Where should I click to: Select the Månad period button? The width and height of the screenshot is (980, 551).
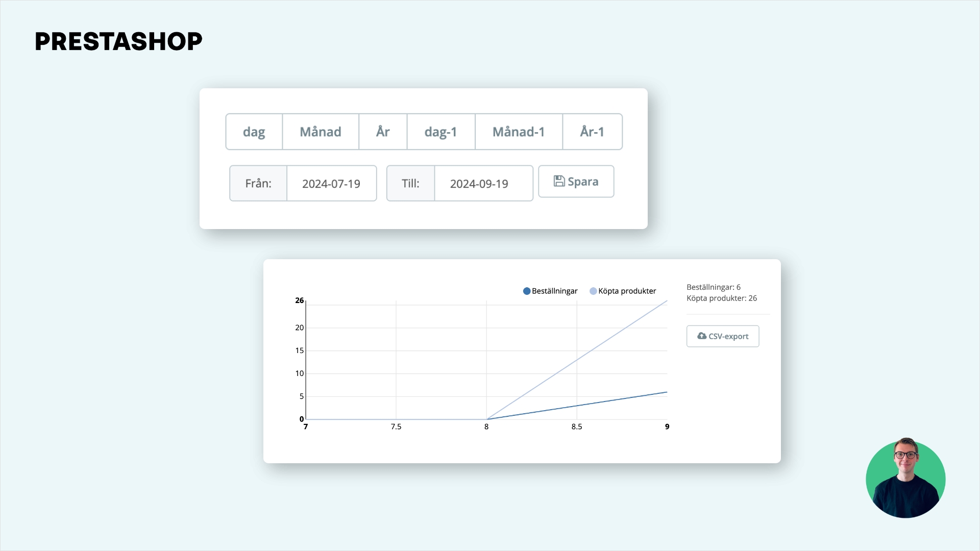tap(321, 132)
